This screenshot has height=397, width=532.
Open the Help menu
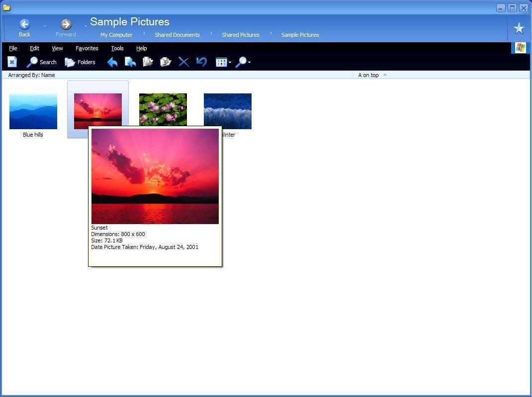(142, 48)
